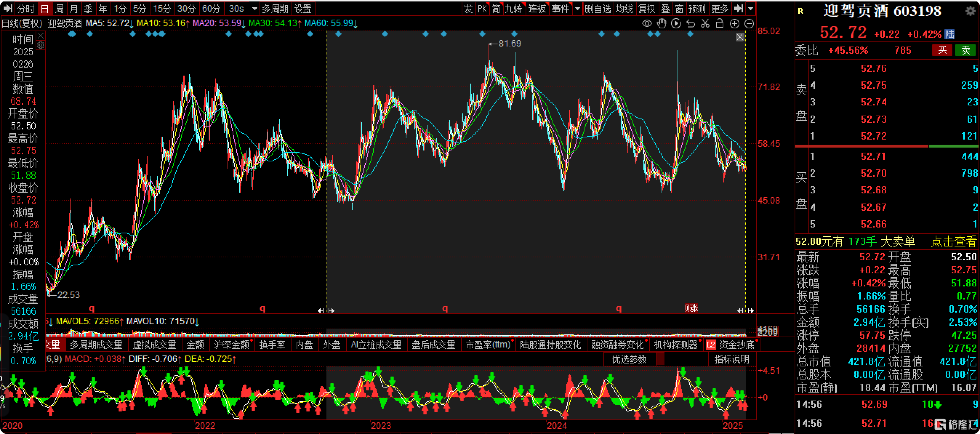The width and height of the screenshot is (980, 434).
Task: Toggle 简 simplified mode
Action: [496, 8]
